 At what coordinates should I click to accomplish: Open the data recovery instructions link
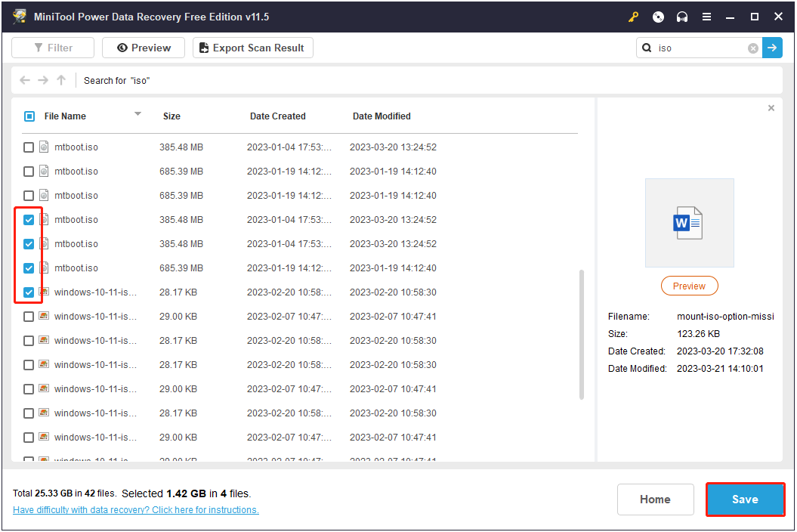click(136, 510)
